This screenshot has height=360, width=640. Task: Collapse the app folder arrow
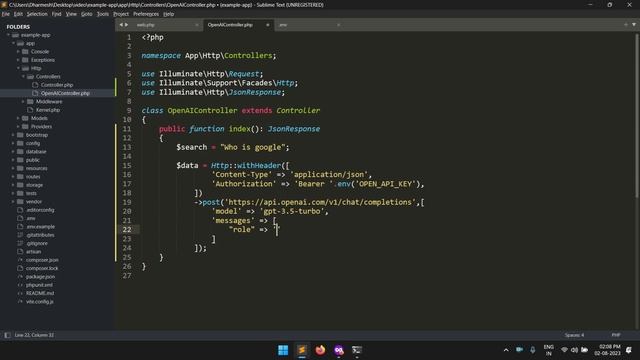pos(13,43)
